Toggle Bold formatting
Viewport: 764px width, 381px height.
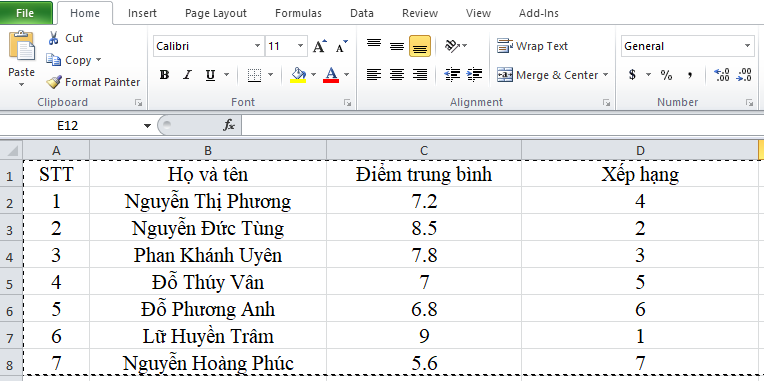pos(165,75)
